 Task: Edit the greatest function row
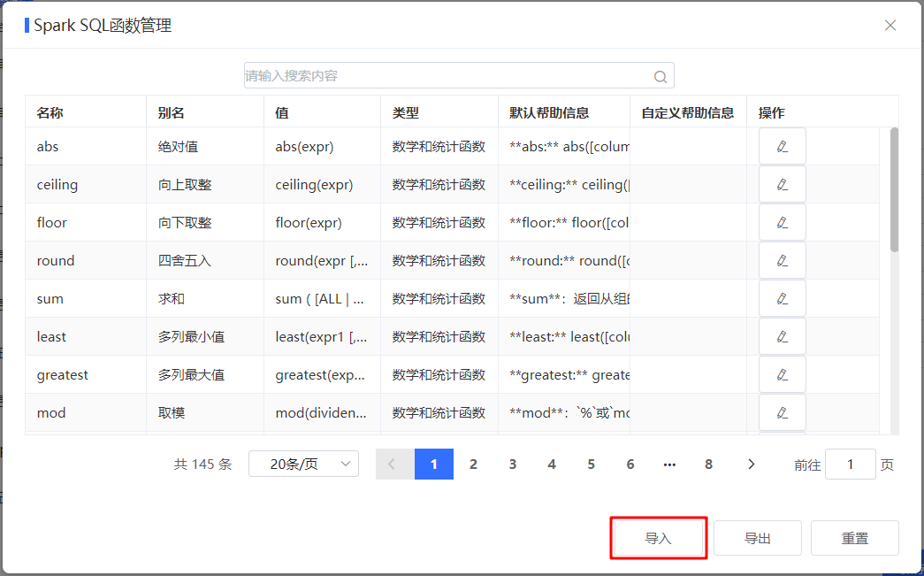[x=782, y=374]
